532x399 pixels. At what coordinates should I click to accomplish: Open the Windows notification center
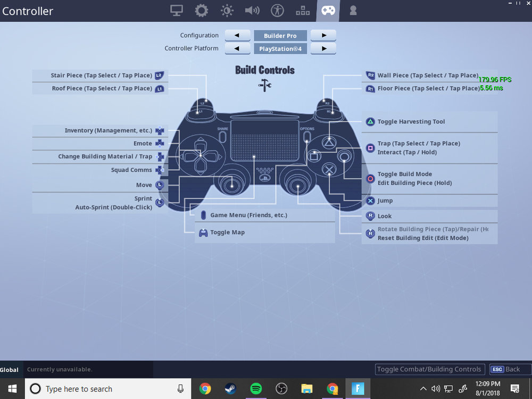(x=515, y=389)
